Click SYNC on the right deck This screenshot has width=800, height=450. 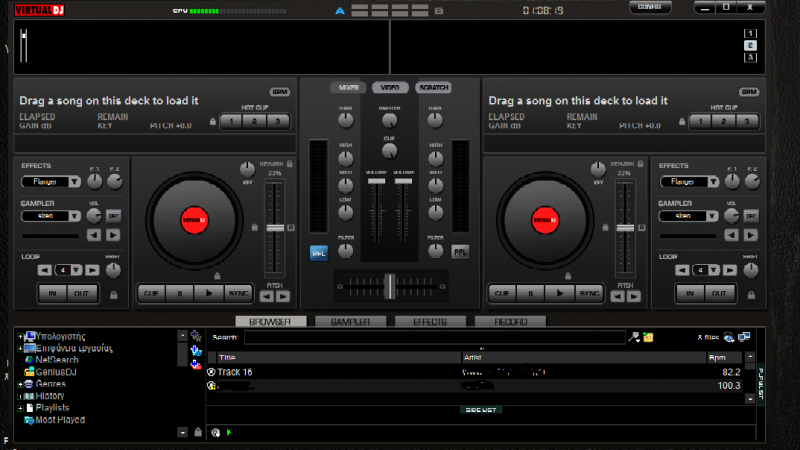(x=589, y=293)
